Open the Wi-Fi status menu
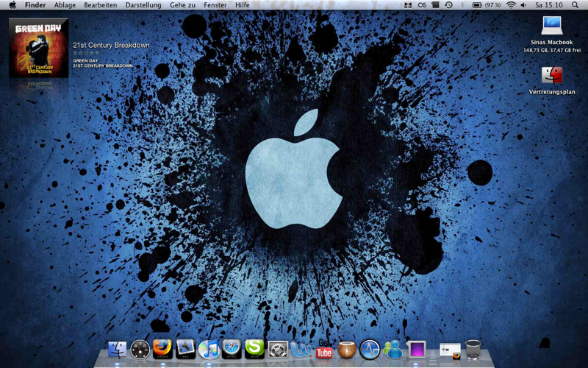The width and height of the screenshot is (588, 368). (511, 5)
